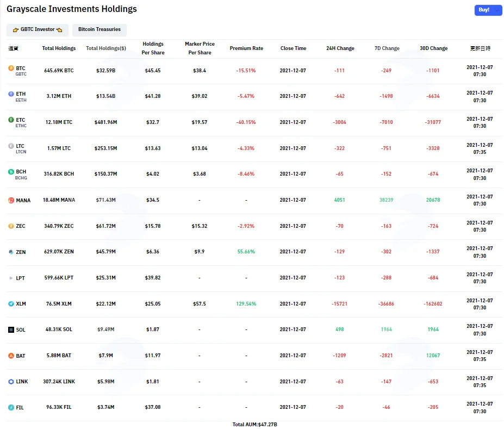Click the Litecoin LTC coin icon
Screen dimensions: 504x429
click(x=11, y=146)
